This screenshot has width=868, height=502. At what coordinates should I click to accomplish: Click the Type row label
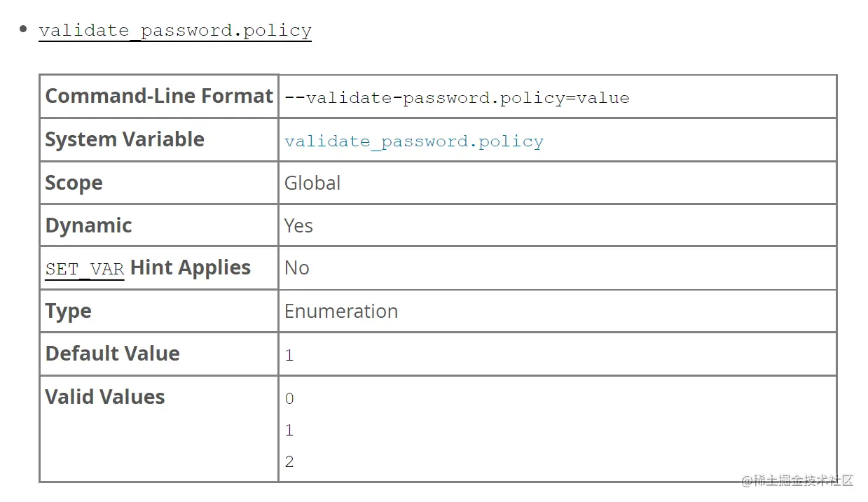pyautogui.click(x=68, y=311)
